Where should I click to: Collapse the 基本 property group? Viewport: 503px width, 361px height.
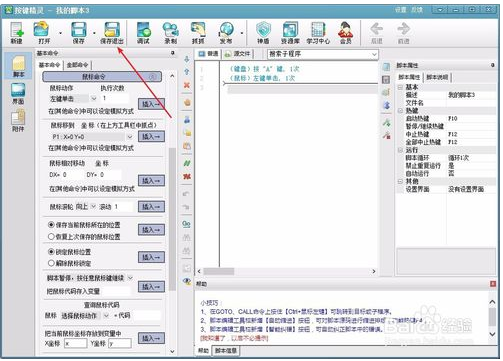pyautogui.click(x=401, y=87)
